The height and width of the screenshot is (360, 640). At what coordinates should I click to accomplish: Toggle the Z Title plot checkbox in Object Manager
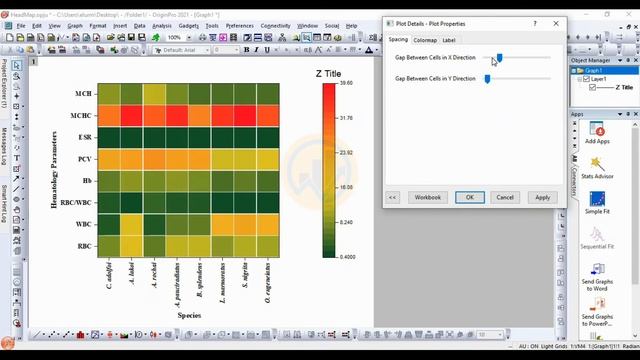[592, 87]
